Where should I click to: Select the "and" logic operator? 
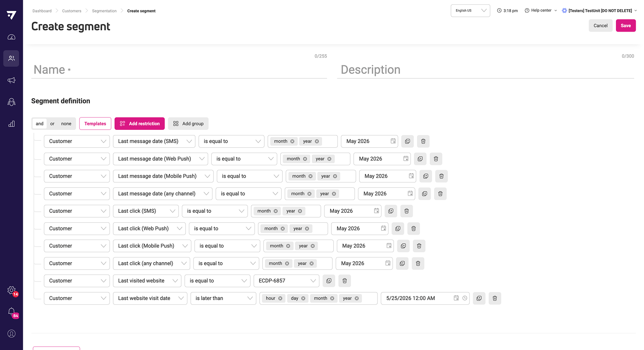[39, 124]
